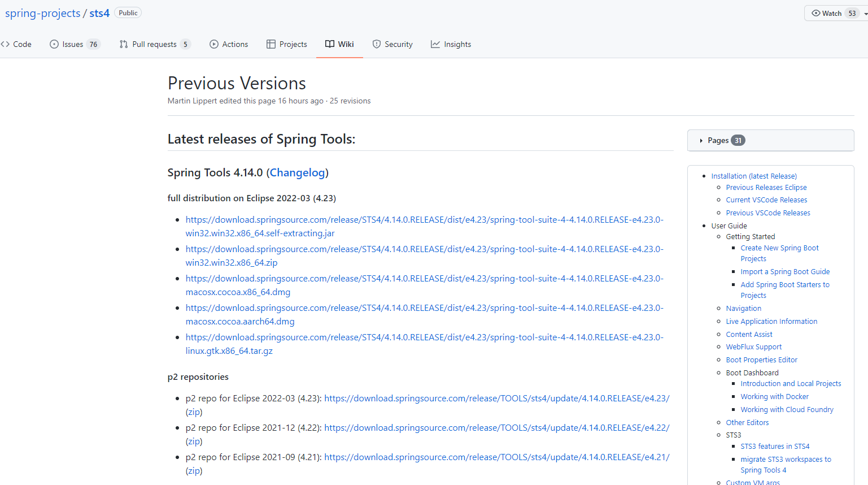The height and width of the screenshot is (485, 868).
Task: Open the WebFlux Support page
Action: click(754, 347)
